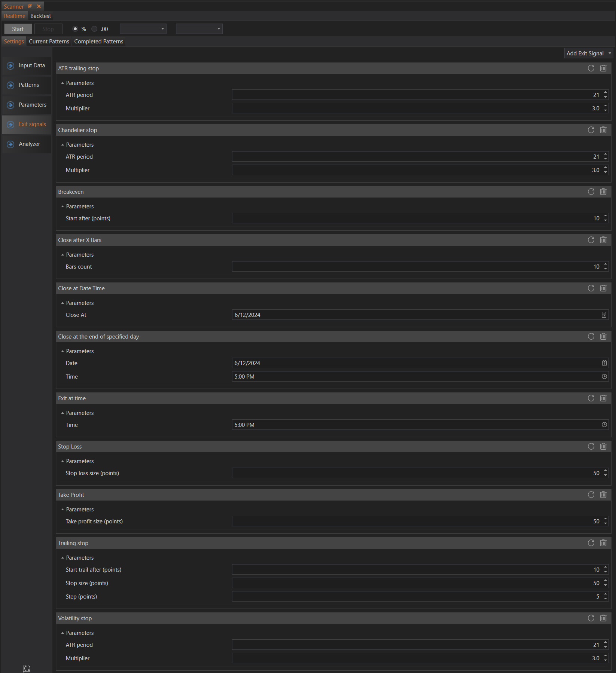Reset the Trailing stop parameters
This screenshot has width=616, height=673.
coord(591,543)
